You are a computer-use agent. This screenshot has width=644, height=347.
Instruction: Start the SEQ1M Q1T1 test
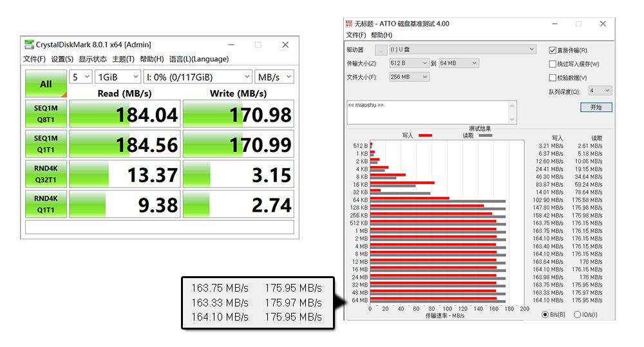[x=46, y=144]
